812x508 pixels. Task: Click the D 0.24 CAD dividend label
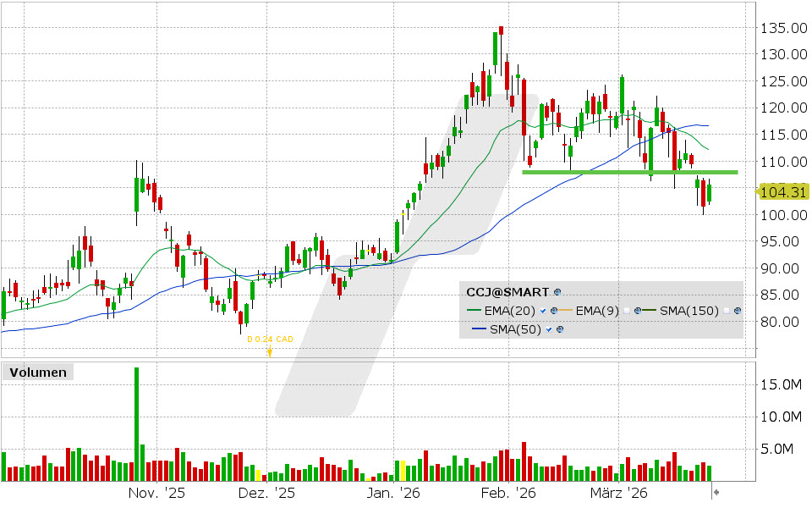[x=268, y=340]
